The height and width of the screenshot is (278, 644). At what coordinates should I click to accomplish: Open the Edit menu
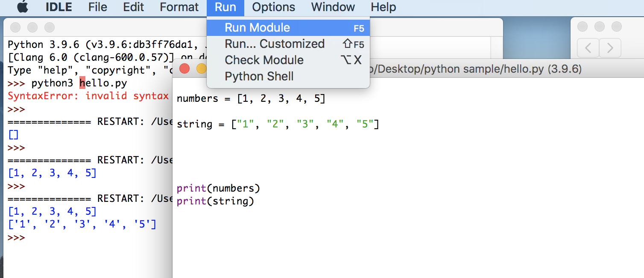134,7
